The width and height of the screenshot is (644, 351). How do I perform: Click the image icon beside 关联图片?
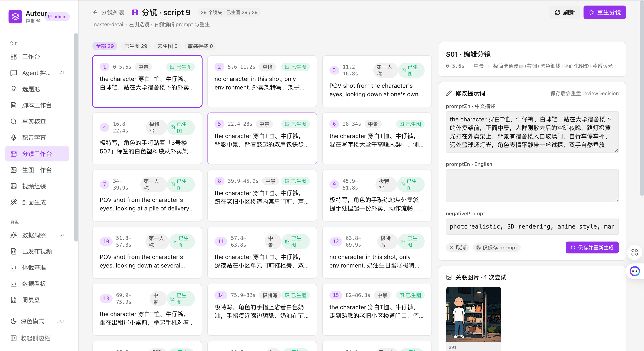pos(449,277)
